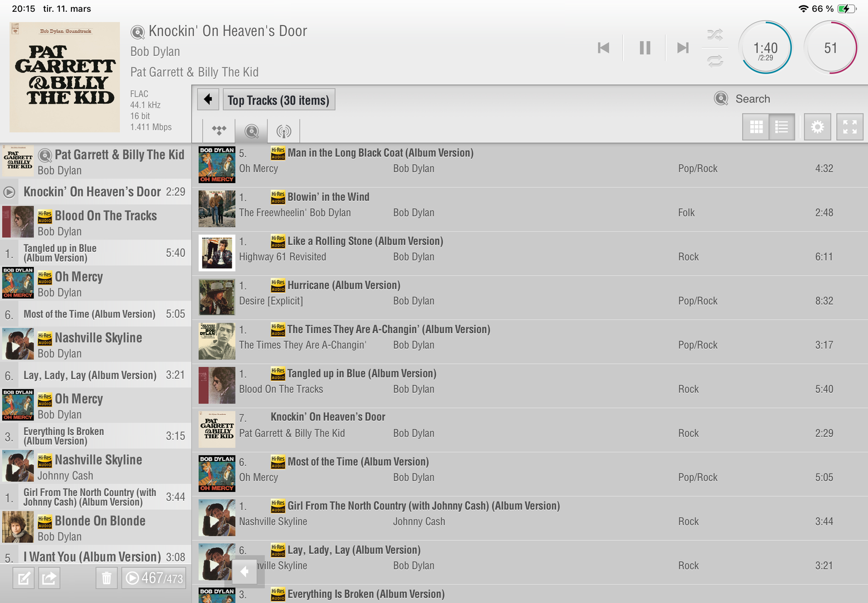
Task: Open the large Pat Garrett now-playing album cover
Action: (x=65, y=77)
